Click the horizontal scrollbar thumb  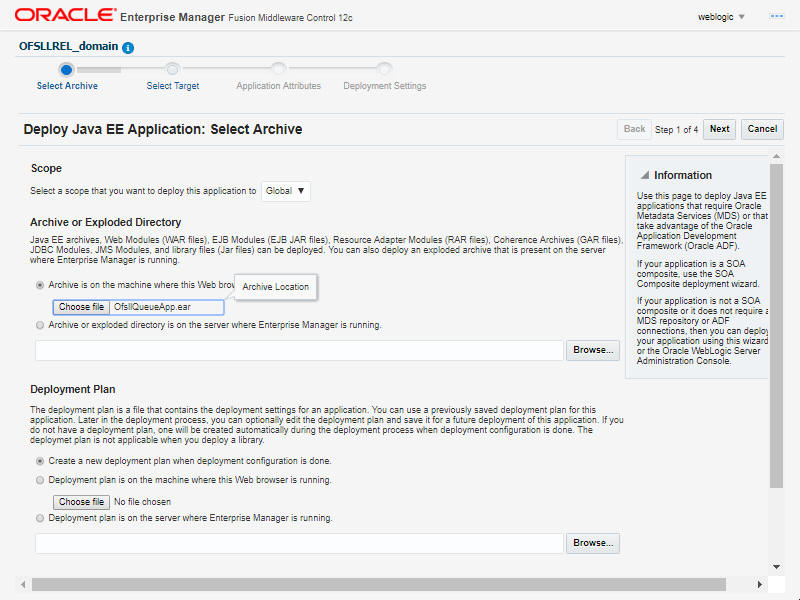coord(379,584)
